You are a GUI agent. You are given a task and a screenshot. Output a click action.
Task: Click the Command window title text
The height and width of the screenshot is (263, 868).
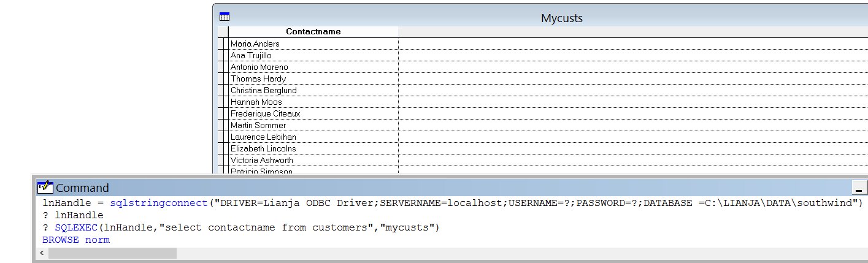click(82, 188)
